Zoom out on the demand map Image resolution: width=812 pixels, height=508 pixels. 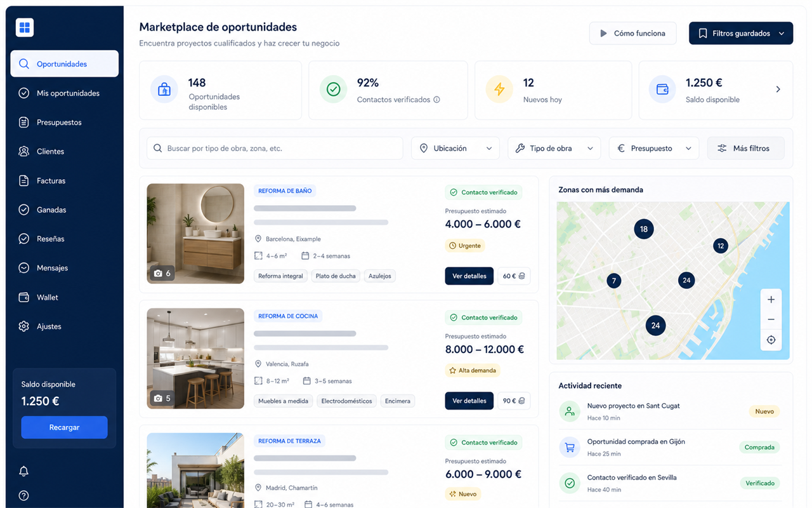771,319
